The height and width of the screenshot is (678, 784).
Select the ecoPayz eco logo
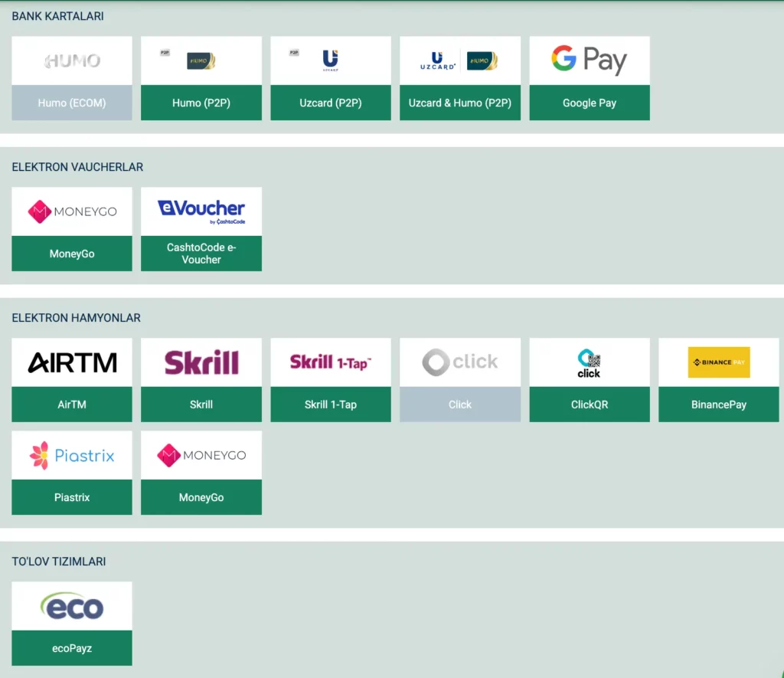click(72, 607)
